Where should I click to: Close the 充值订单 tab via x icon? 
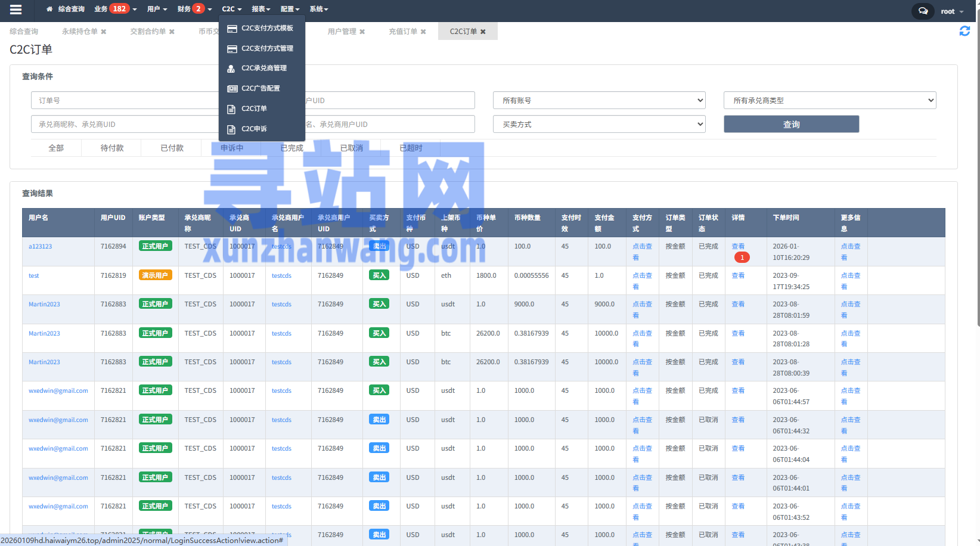[x=423, y=32]
